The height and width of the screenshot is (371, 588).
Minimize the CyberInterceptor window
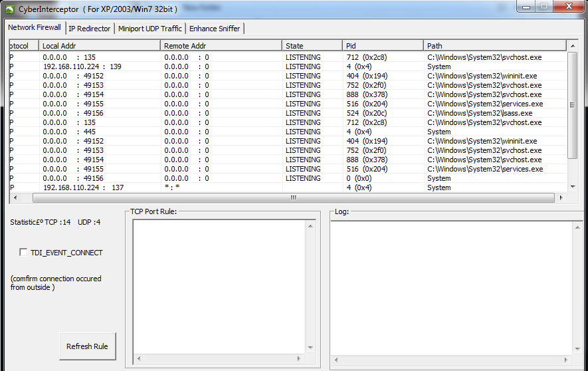point(526,7)
